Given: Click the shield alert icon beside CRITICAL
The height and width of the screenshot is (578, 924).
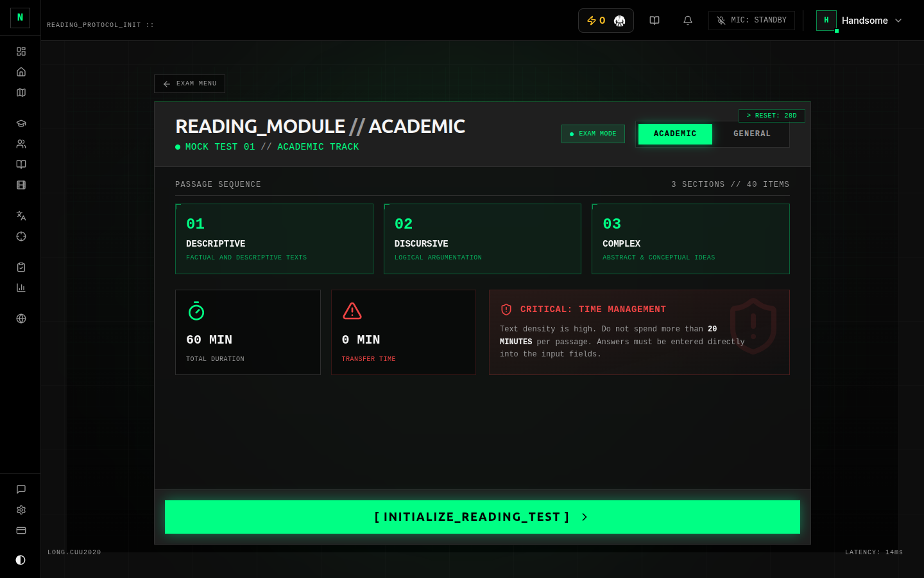Looking at the screenshot, I should (506, 310).
